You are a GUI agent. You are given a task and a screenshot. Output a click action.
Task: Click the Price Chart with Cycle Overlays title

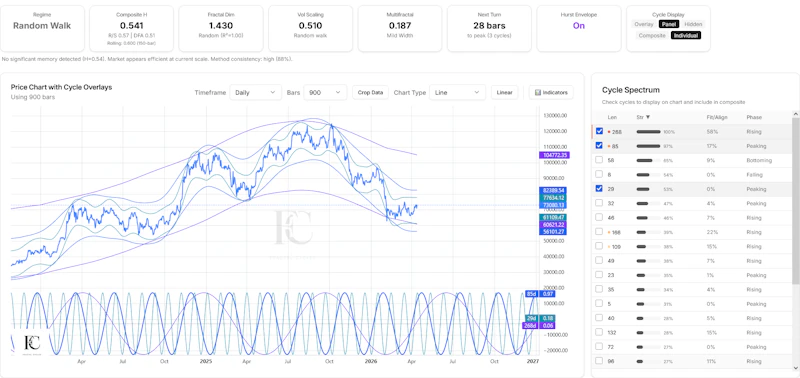pyautogui.click(x=61, y=87)
